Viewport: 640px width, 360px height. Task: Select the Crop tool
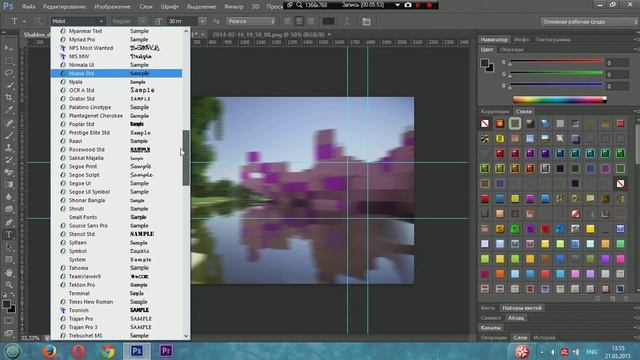(x=9, y=98)
